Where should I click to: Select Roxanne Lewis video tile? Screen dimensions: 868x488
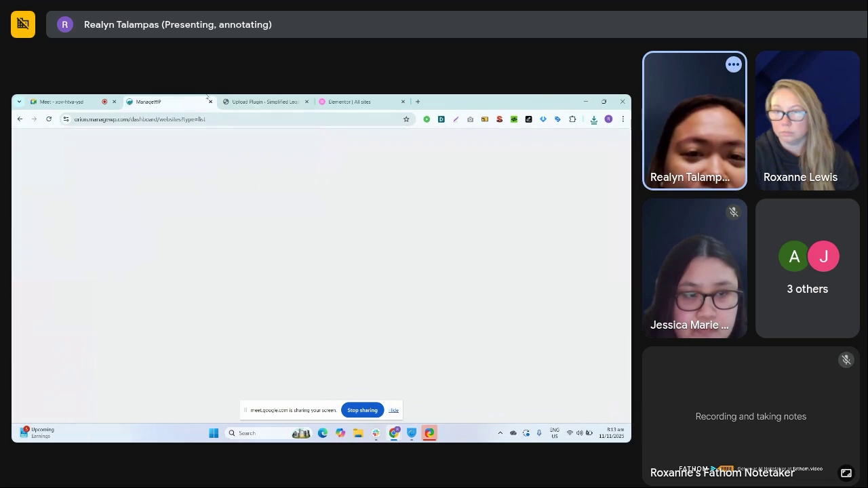point(807,121)
